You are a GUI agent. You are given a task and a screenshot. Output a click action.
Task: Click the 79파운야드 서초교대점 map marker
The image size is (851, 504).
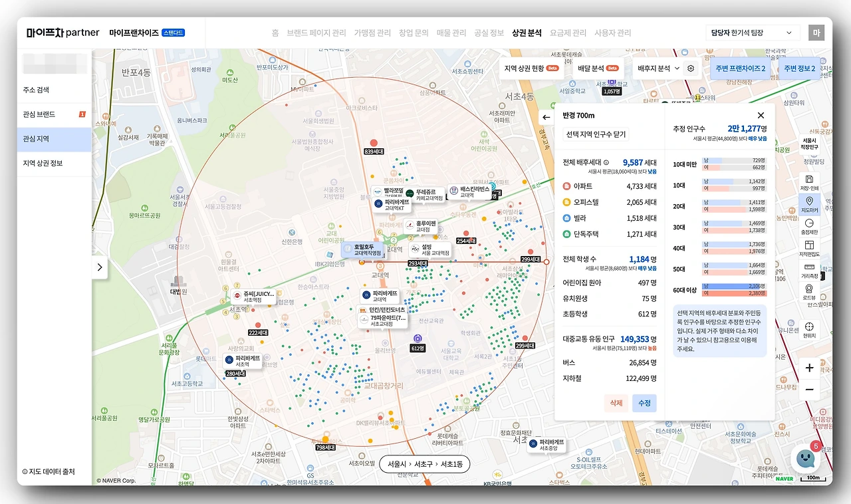click(x=382, y=320)
